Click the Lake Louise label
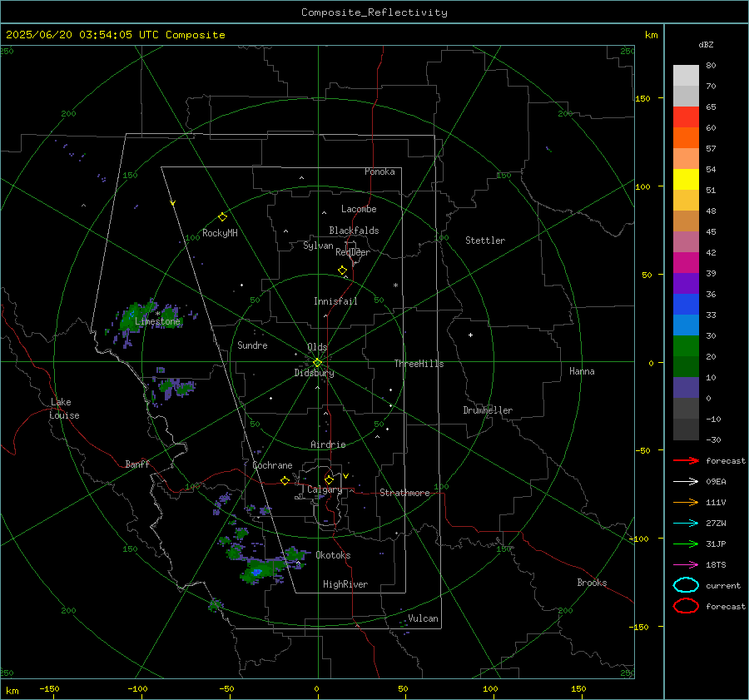749x700 pixels. point(64,409)
